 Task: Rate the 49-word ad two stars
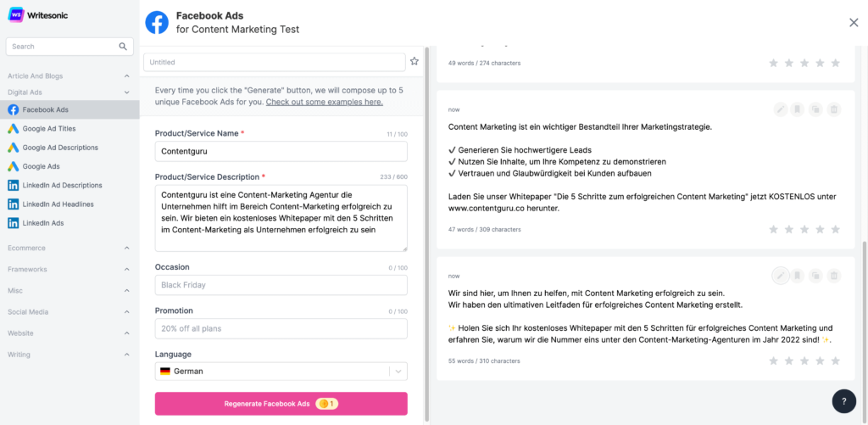click(x=789, y=63)
